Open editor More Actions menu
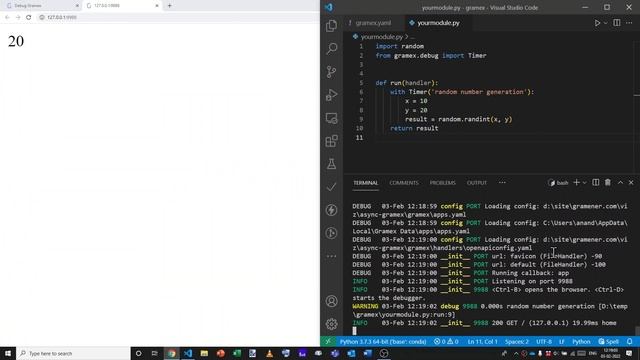The height and width of the screenshot is (360, 640). point(629,23)
